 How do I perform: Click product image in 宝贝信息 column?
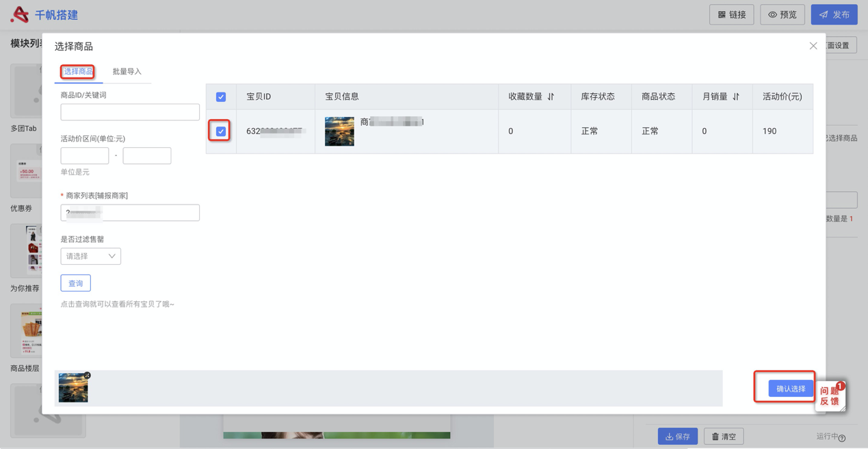339,131
